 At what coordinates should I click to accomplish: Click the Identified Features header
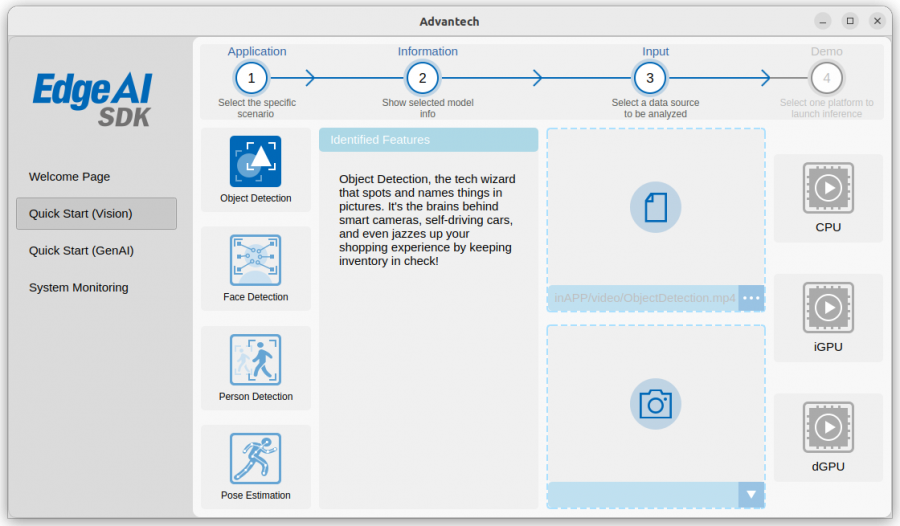[x=428, y=140]
